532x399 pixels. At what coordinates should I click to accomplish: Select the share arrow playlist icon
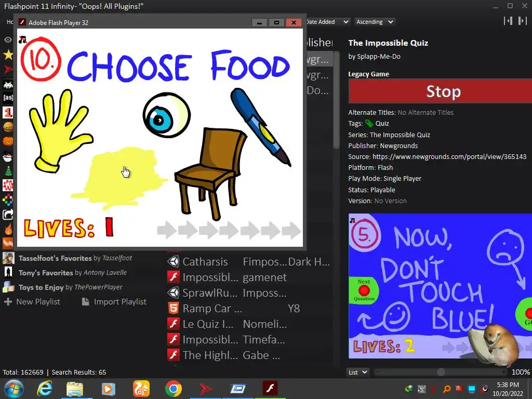point(8,215)
